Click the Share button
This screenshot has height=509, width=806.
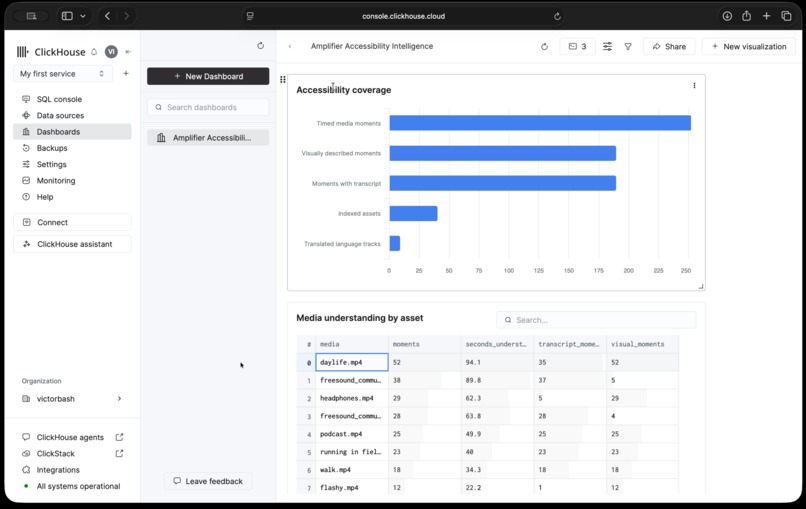669,46
